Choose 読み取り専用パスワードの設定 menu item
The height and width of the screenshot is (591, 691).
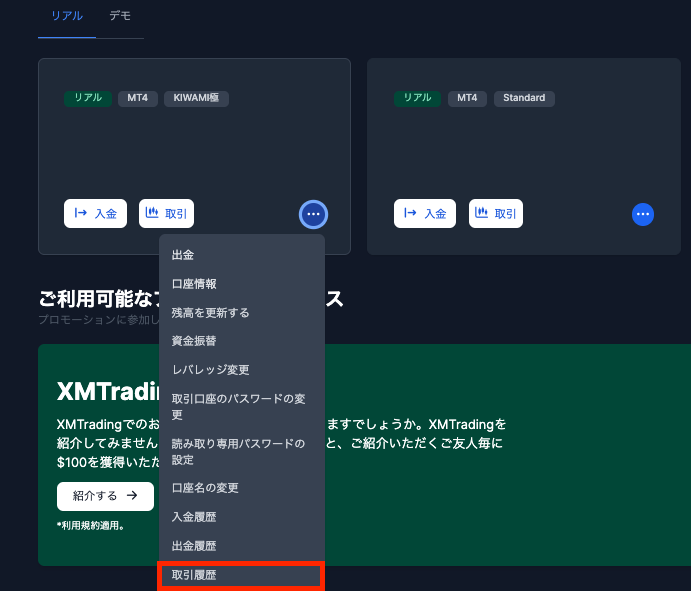coord(238,452)
